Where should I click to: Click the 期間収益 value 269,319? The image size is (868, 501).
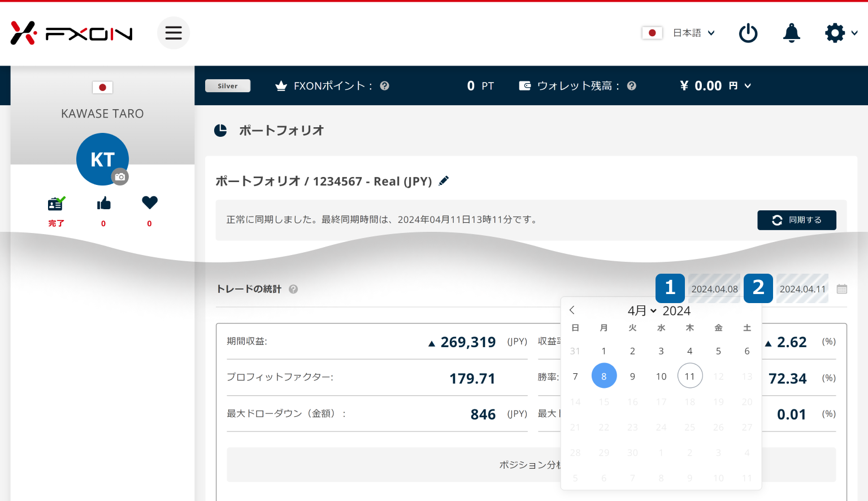[x=468, y=342]
